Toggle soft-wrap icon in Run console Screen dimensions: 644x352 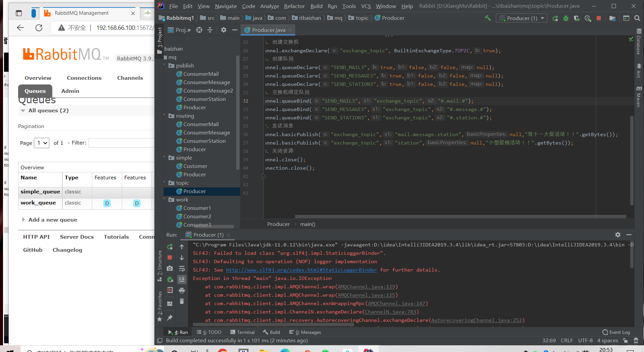(182, 269)
